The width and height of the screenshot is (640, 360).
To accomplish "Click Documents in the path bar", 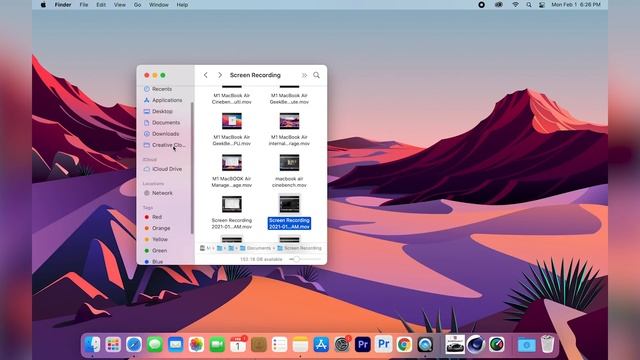I will [x=256, y=248].
